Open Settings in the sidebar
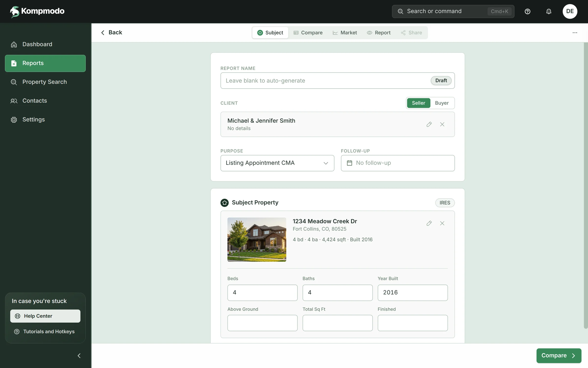Image resolution: width=588 pixels, height=368 pixels. pyautogui.click(x=45, y=119)
